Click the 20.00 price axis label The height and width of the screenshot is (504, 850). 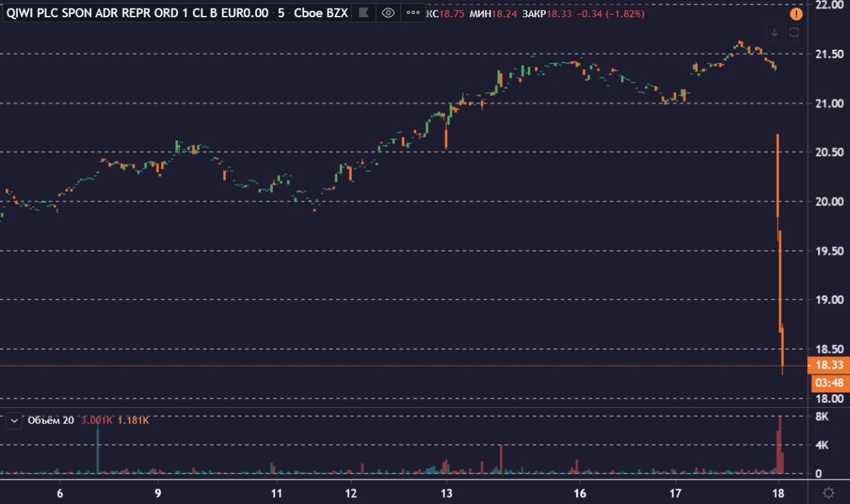[829, 202]
